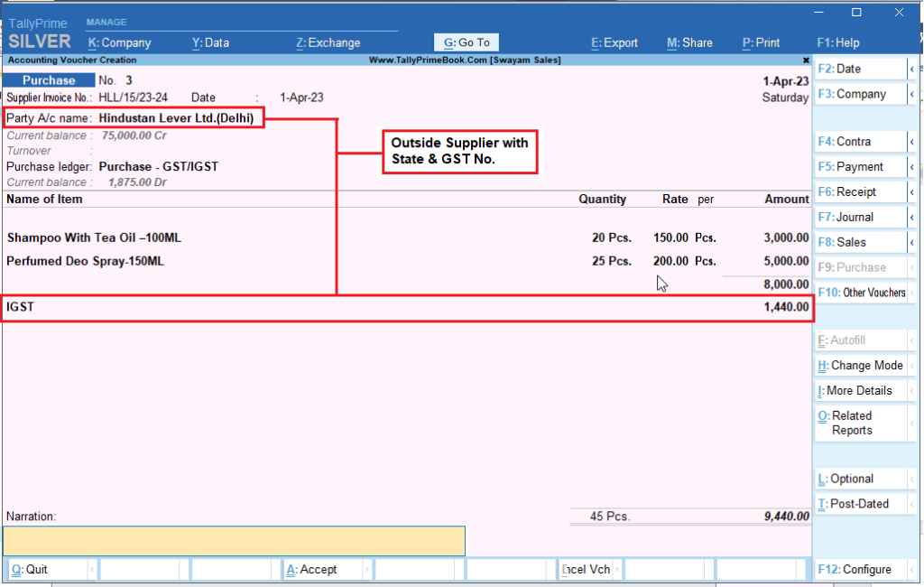Expand the arrow beside F7: Journal
Screen dimensions: 924x587
pyautogui.click(x=912, y=217)
